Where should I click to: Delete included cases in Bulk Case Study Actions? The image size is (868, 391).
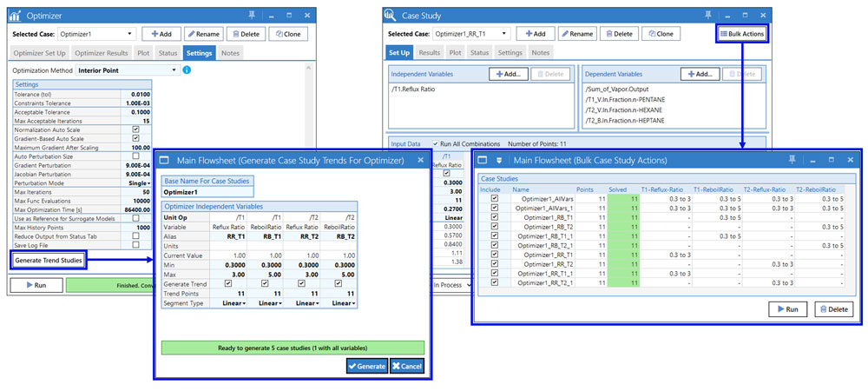833,309
